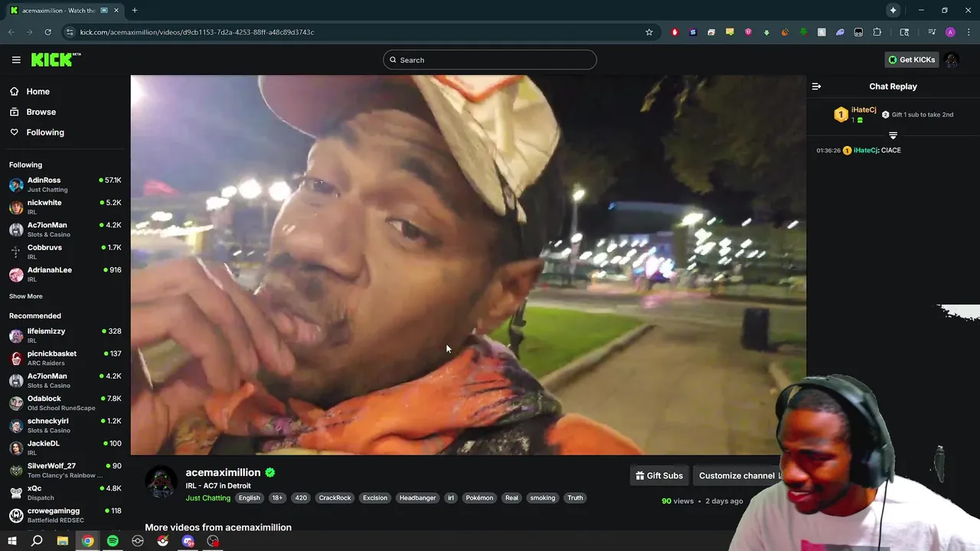
Task: Open AdrianahLee channel from sidebar
Action: coord(65,275)
